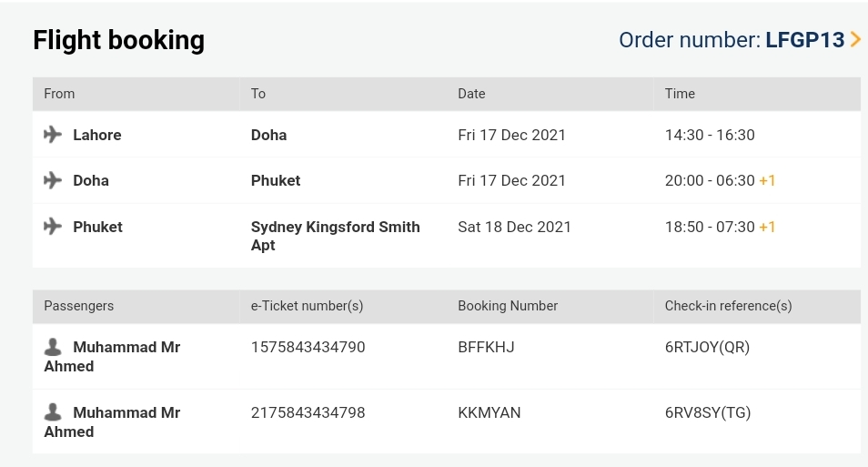Open order number LFGP13 link
The width and height of the screenshot is (868, 467).
pos(805,40)
